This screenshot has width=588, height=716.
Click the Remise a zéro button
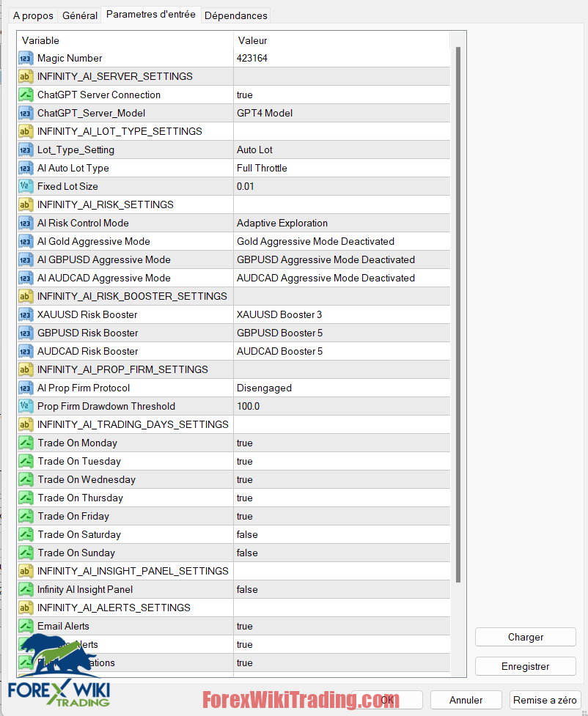pos(545,700)
